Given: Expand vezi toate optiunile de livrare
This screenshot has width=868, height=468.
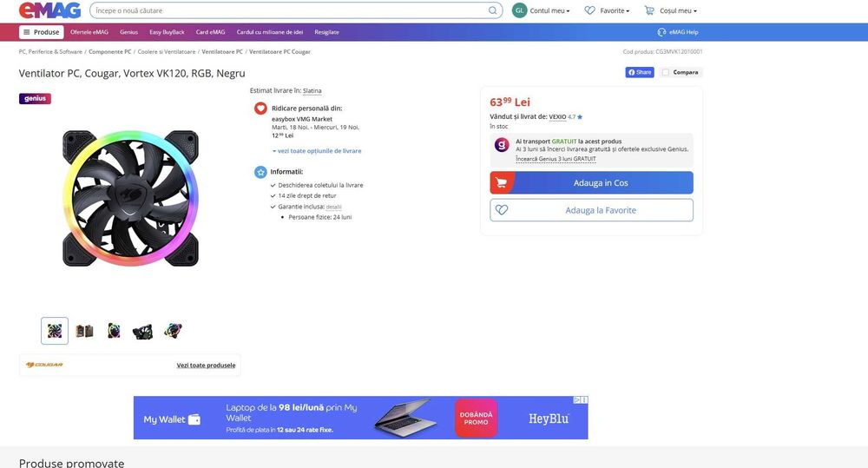Looking at the screenshot, I should pos(317,151).
